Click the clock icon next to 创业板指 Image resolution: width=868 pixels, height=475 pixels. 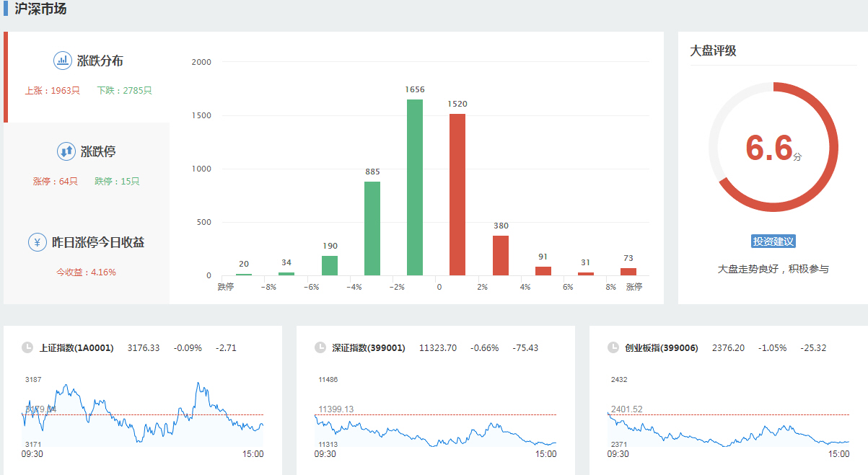point(613,347)
